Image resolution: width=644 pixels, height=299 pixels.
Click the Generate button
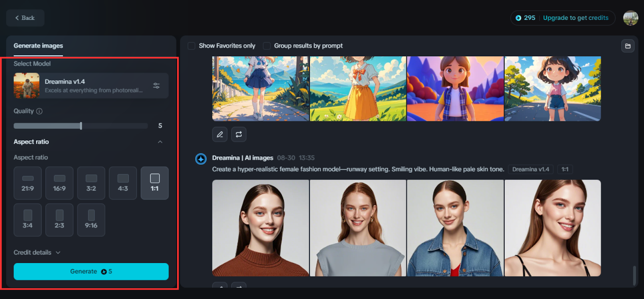click(91, 271)
